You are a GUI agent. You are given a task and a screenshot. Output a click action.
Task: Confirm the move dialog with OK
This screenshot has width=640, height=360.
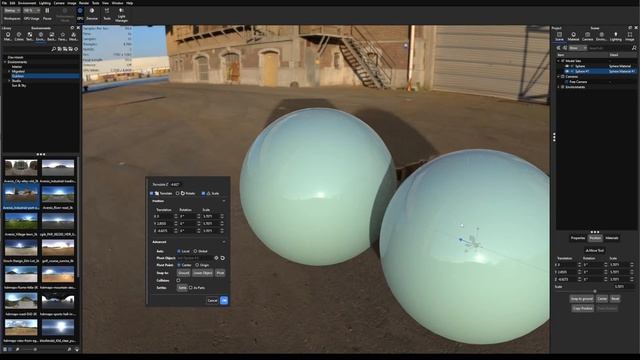(224, 300)
